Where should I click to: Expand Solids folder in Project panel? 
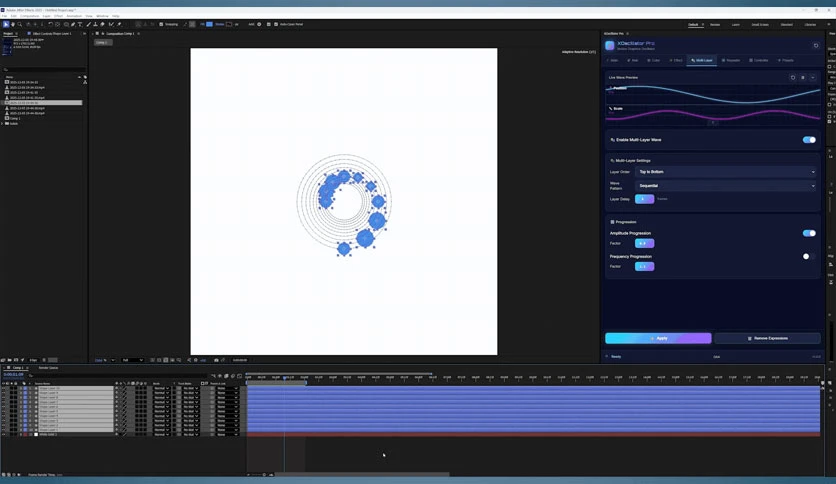(2, 124)
